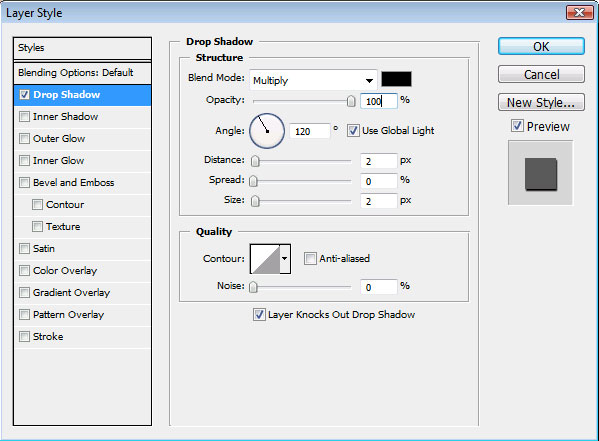
Task: Select the Drop Shadow style row
Action: tap(82, 95)
